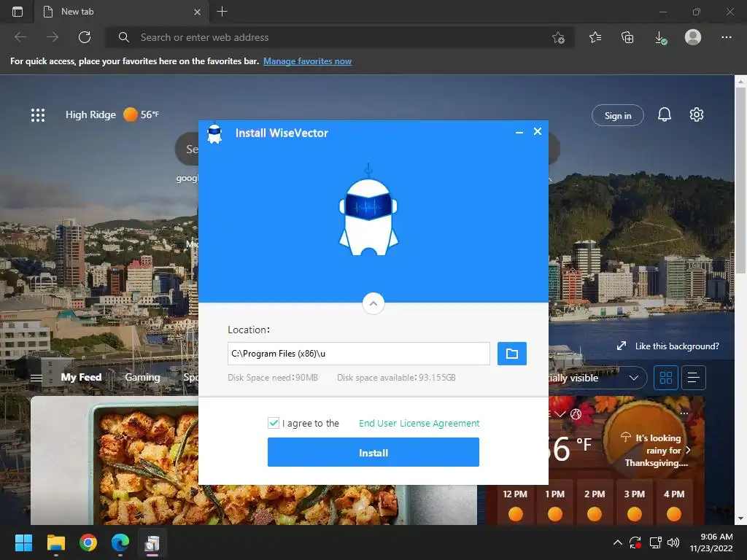Open Edge Settings and more menu
Screen dimensions: 747x560
[726, 37]
